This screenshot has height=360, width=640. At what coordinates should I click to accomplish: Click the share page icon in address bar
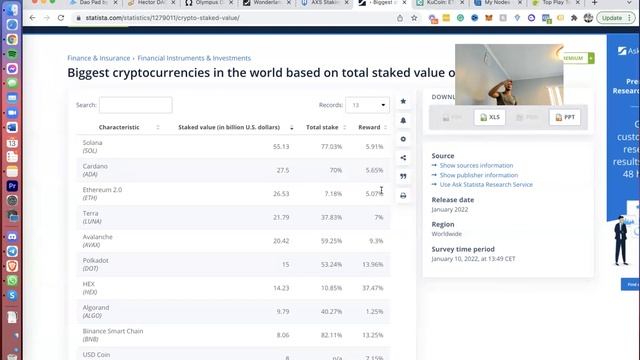tap(400, 18)
